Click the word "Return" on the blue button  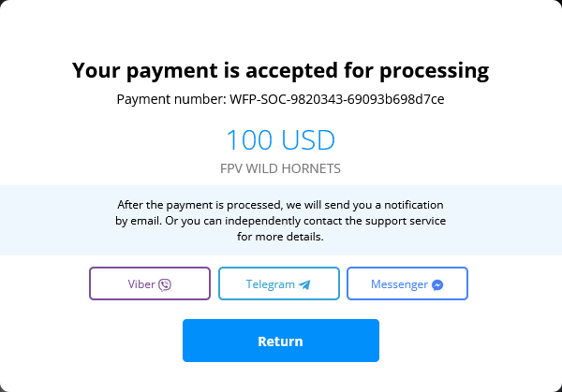[x=280, y=341]
